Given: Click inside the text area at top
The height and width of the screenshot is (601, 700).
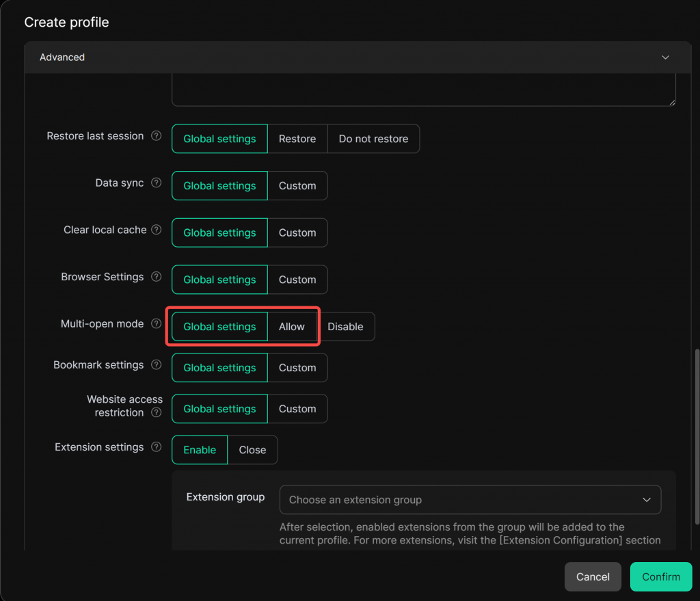Looking at the screenshot, I should tap(423, 90).
